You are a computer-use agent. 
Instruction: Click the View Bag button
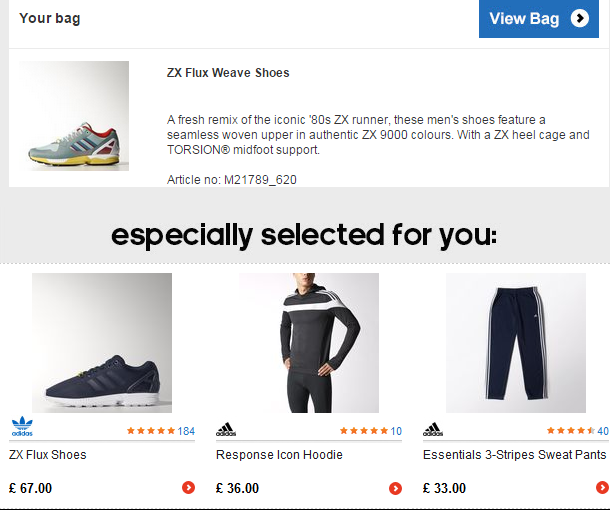(x=539, y=19)
